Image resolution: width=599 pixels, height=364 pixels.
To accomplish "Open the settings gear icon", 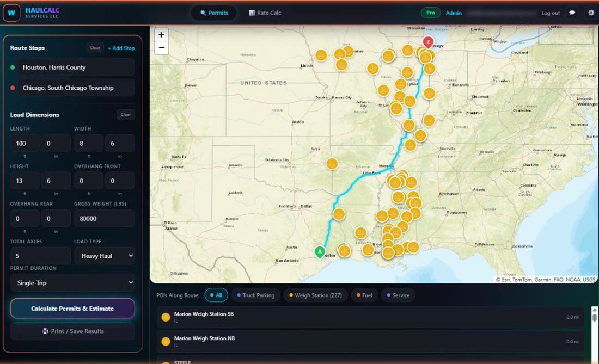I will pyautogui.click(x=591, y=13).
